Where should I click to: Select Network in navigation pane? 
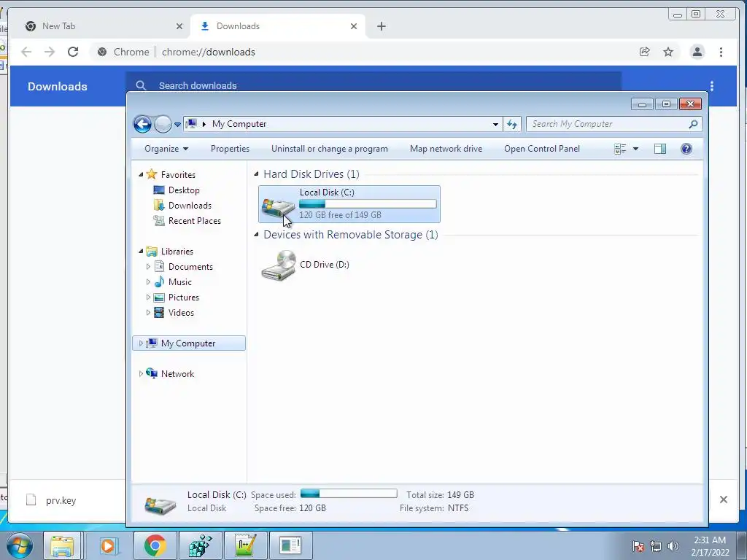(177, 374)
